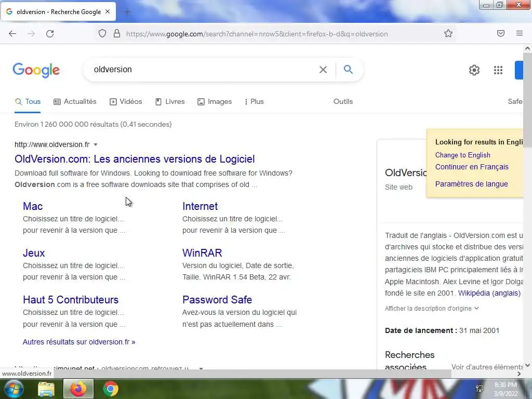Viewport: 532px width, 399px height.
Task: Bookmark this page with the star icon
Action: (448, 33)
